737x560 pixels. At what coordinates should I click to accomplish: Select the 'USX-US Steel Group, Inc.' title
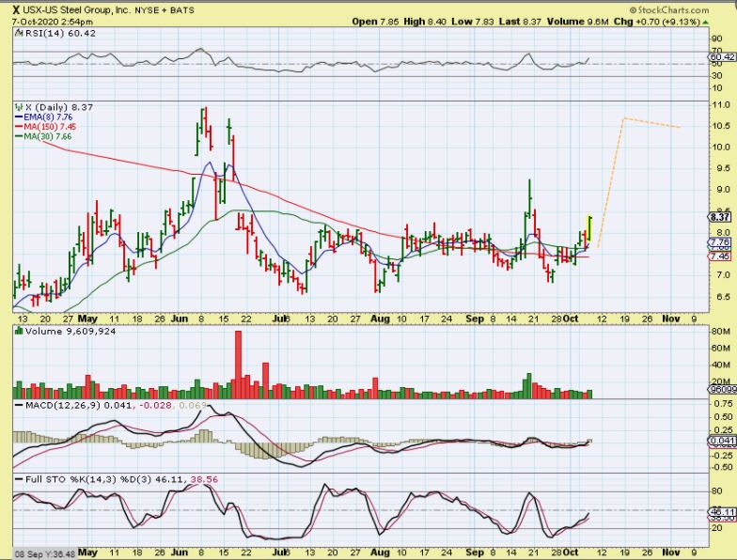[75, 9]
